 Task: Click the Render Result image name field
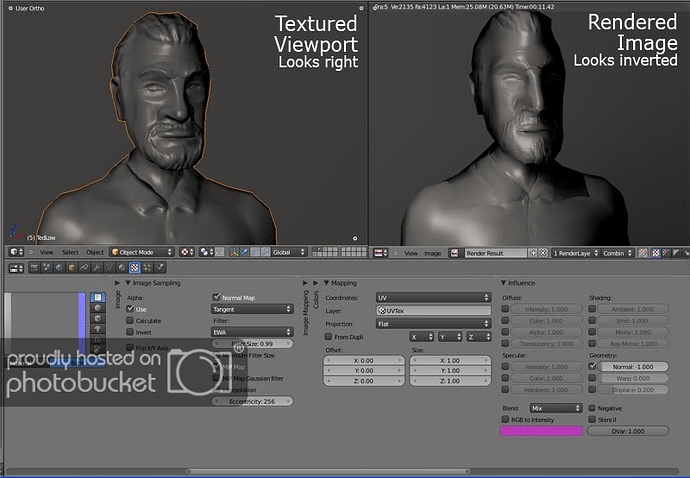pos(495,253)
